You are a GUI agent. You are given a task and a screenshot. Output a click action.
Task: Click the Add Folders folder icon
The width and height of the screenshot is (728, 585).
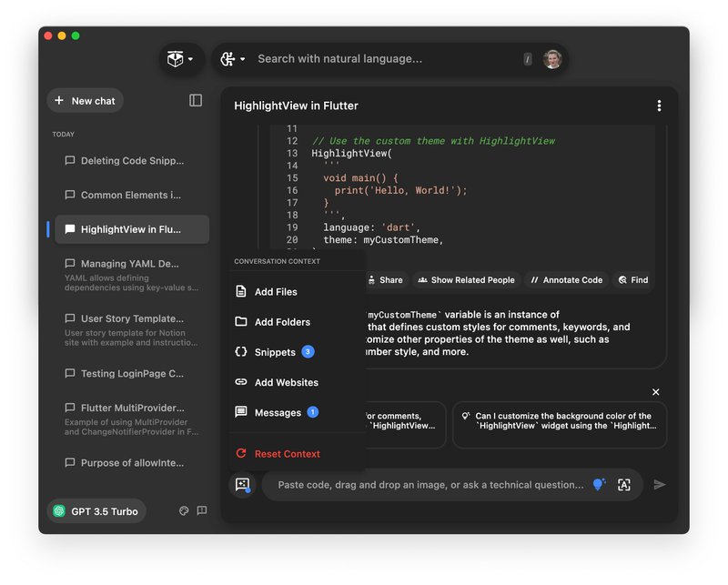[241, 321]
